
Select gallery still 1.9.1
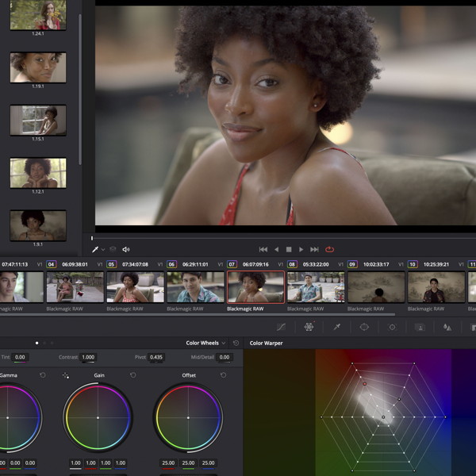click(38, 225)
